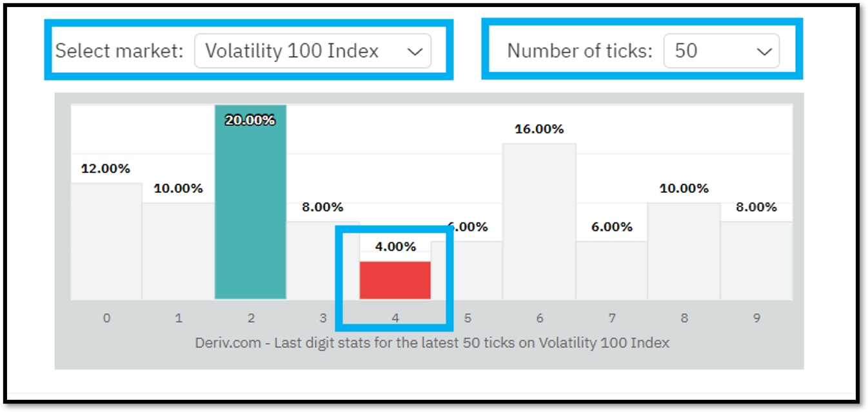Click the Volatility 100 Index dropdown chevron

tap(415, 52)
